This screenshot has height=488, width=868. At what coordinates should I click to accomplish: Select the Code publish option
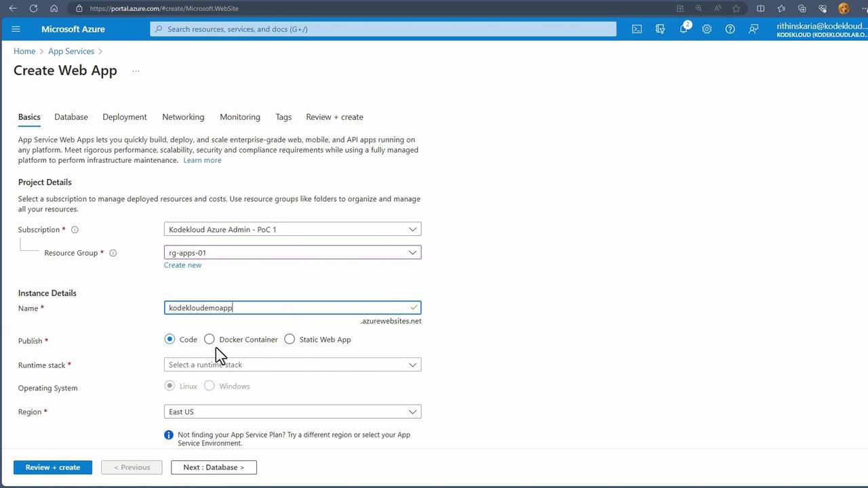[x=170, y=340]
